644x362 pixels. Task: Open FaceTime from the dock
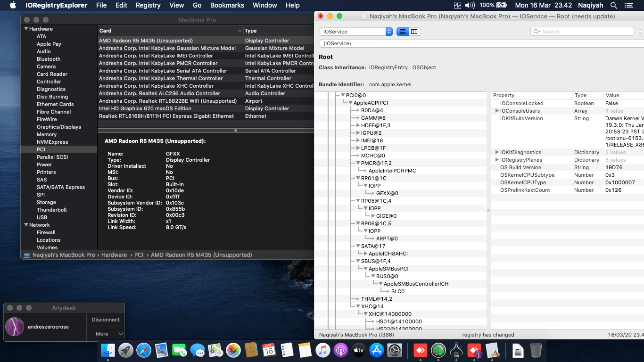180,350
